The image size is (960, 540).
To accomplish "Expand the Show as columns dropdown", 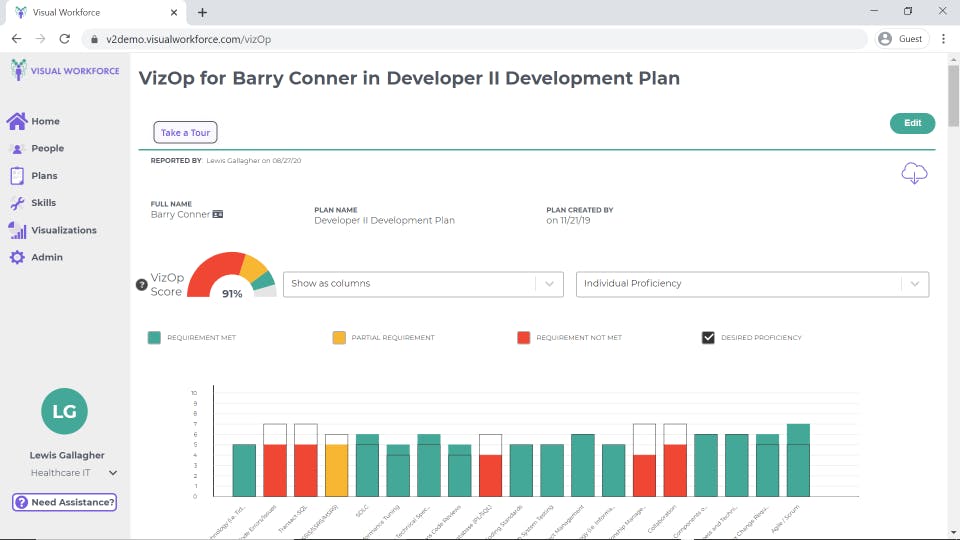I will click(x=423, y=284).
